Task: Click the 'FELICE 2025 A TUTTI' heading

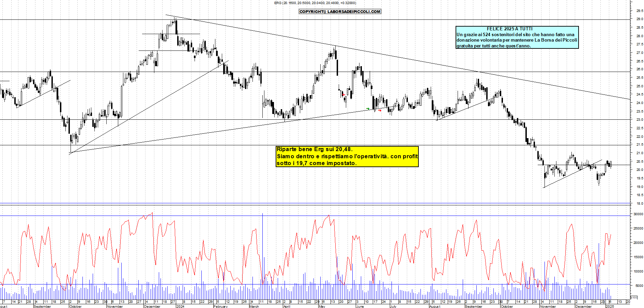Action: [509, 29]
